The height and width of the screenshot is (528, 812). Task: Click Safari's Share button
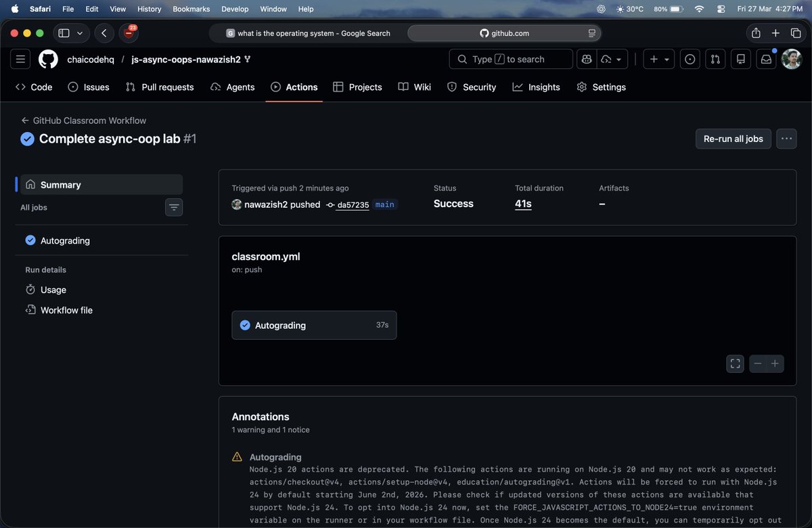pos(756,33)
